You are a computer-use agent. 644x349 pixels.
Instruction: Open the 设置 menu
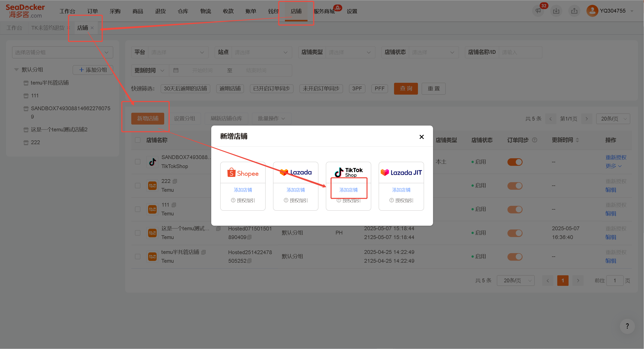click(352, 11)
